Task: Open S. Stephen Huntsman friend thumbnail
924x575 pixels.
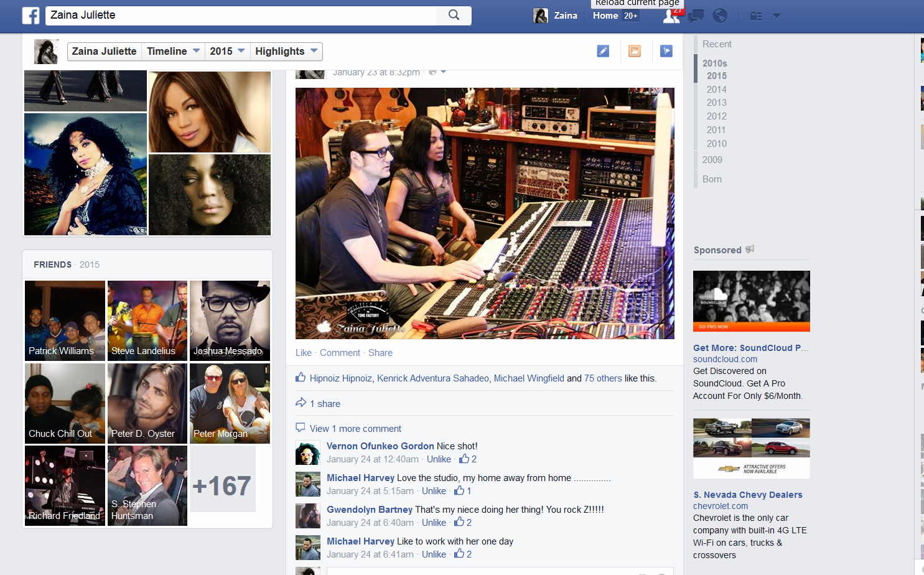Action: 147,485
